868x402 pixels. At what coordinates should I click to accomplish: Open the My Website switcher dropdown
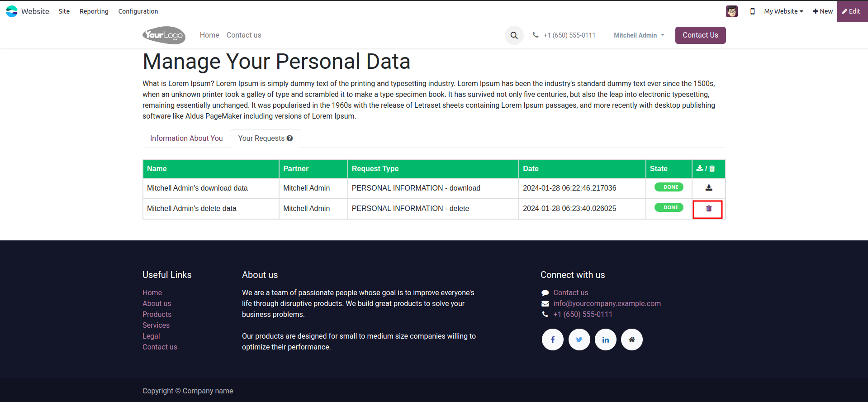click(x=783, y=11)
